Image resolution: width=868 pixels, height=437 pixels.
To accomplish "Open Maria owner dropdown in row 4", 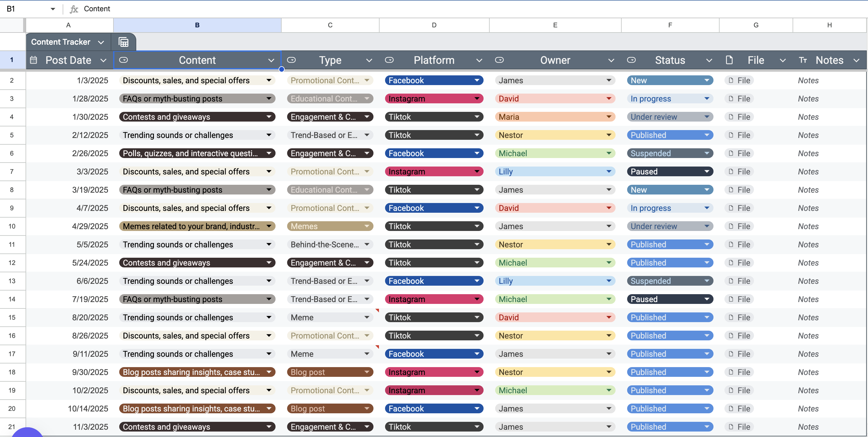I will [609, 117].
